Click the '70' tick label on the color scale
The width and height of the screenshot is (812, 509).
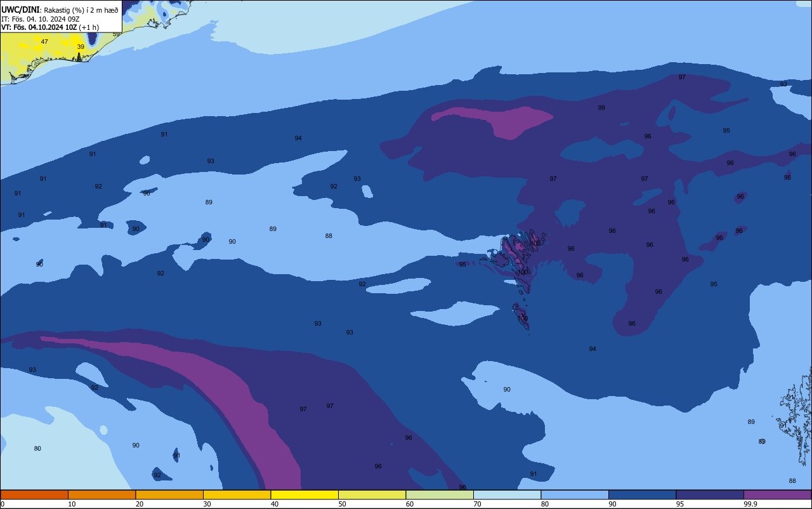pyautogui.click(x=477, y=504)
